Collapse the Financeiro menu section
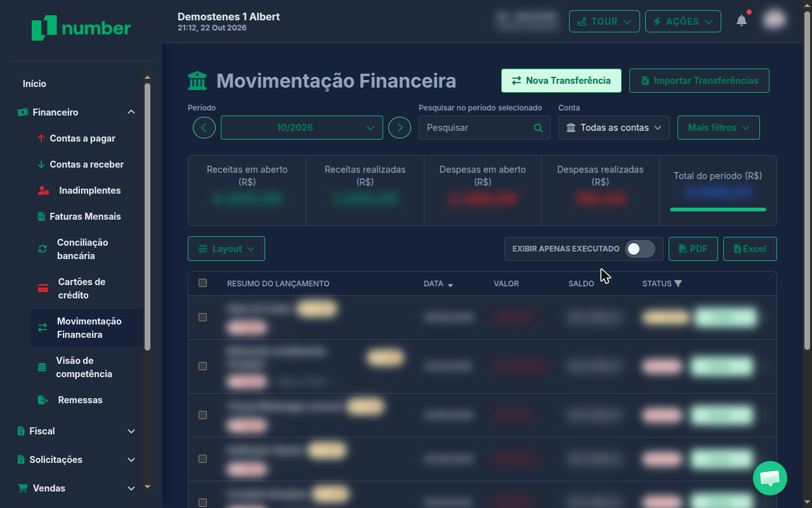 [x=76, y=112]
